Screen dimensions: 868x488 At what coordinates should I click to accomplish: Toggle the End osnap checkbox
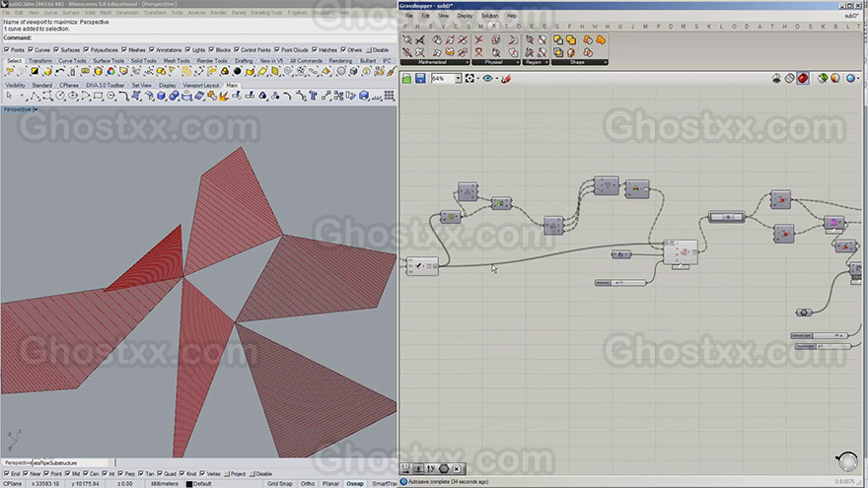click(x=7, y=473)
